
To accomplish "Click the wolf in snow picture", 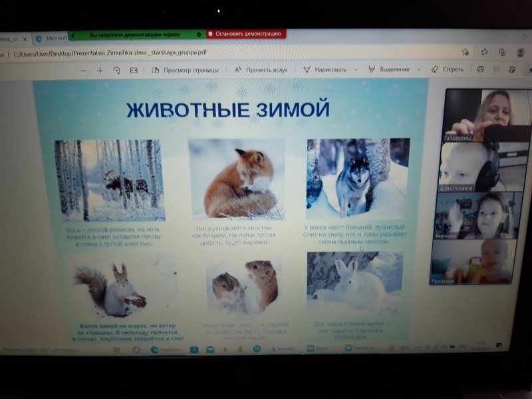I will (358, 178).
